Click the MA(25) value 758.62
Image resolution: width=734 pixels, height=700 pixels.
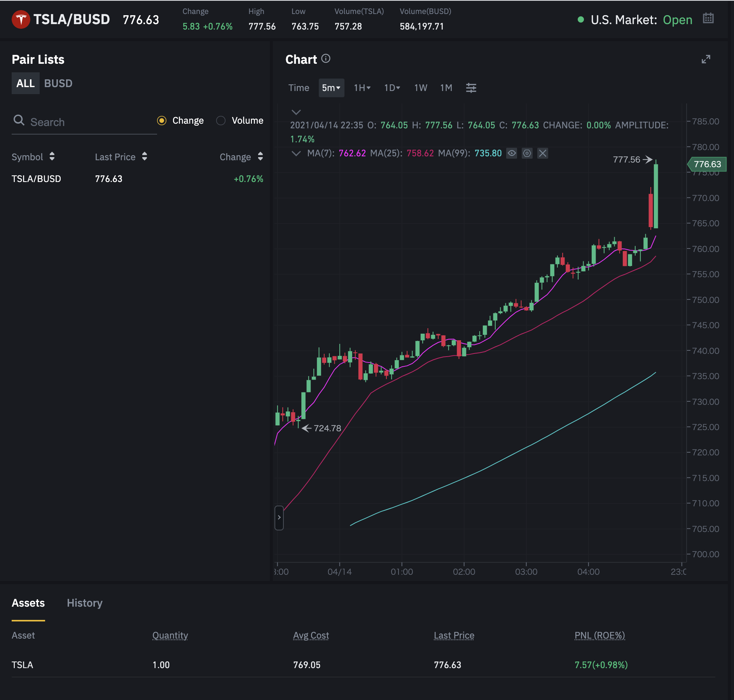pos(420,153)
